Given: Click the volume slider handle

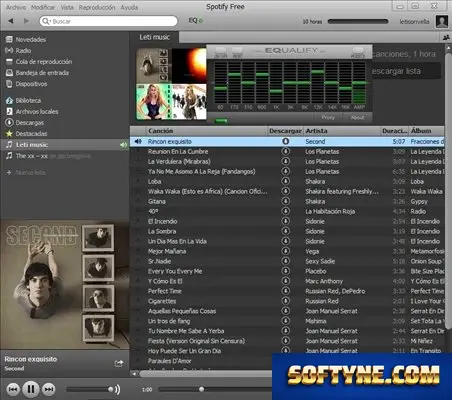Looking at the screenshot, I should point(110,389).
